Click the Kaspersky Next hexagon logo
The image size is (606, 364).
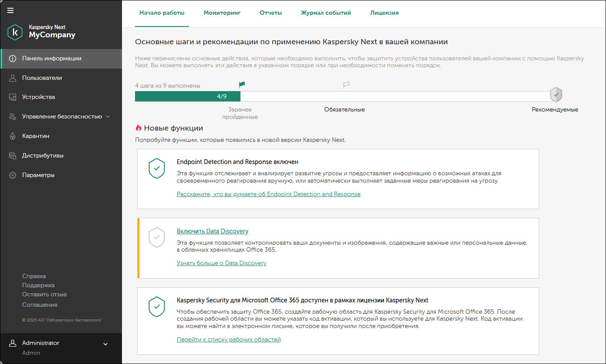[15, 32]
